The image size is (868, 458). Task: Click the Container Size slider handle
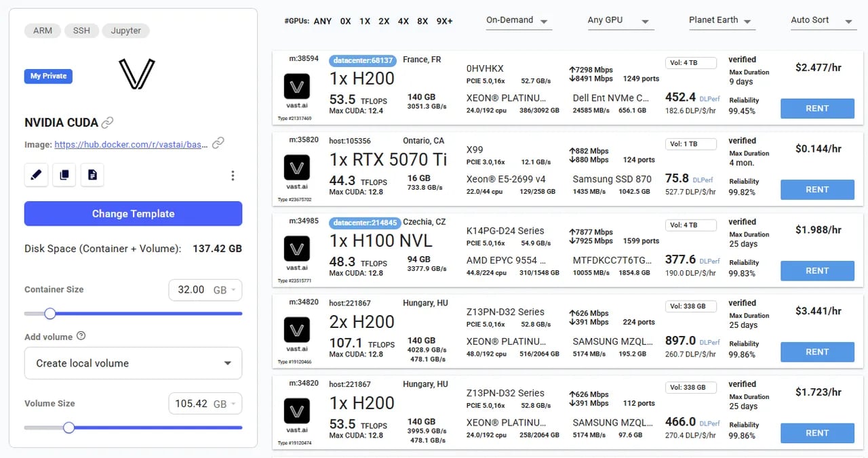[x=50, y=314]
